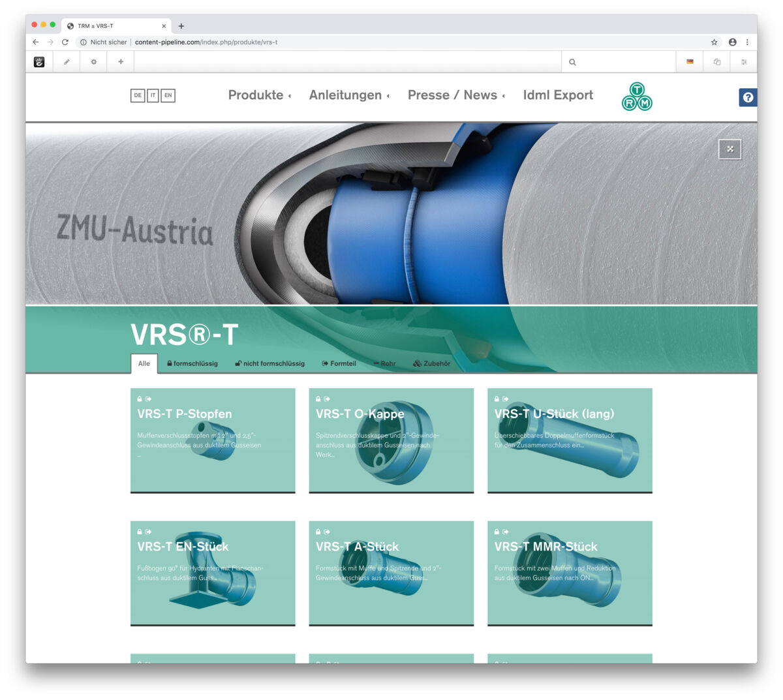
Task: Switch language to IT
Action: click(x=153, y=95)
